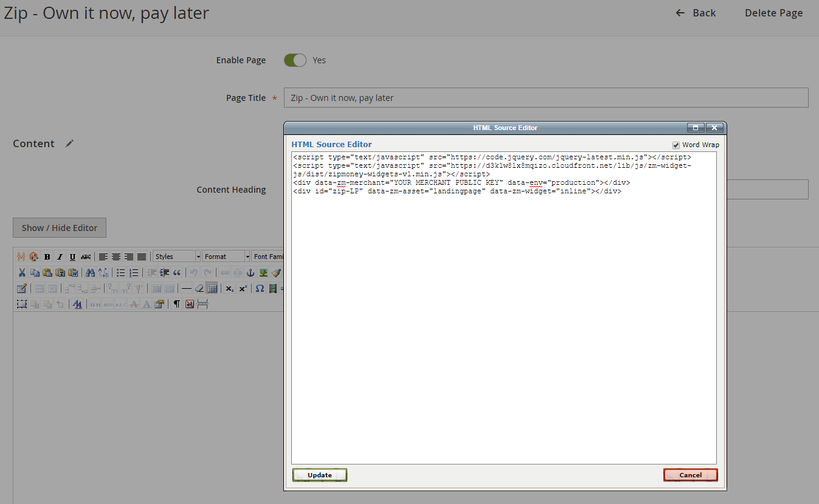The image size is (819, 504).
Task: Click Show / Hide Editor button
Action: (x=60, y=228)
